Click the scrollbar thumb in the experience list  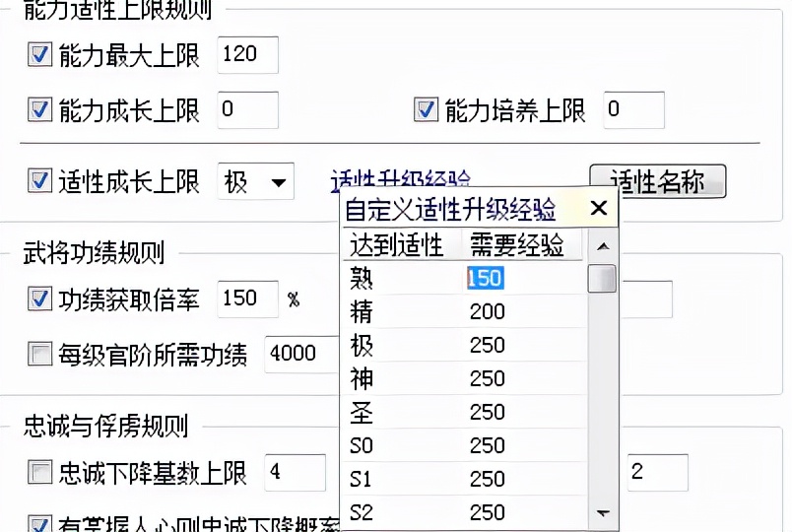point(603,279)
